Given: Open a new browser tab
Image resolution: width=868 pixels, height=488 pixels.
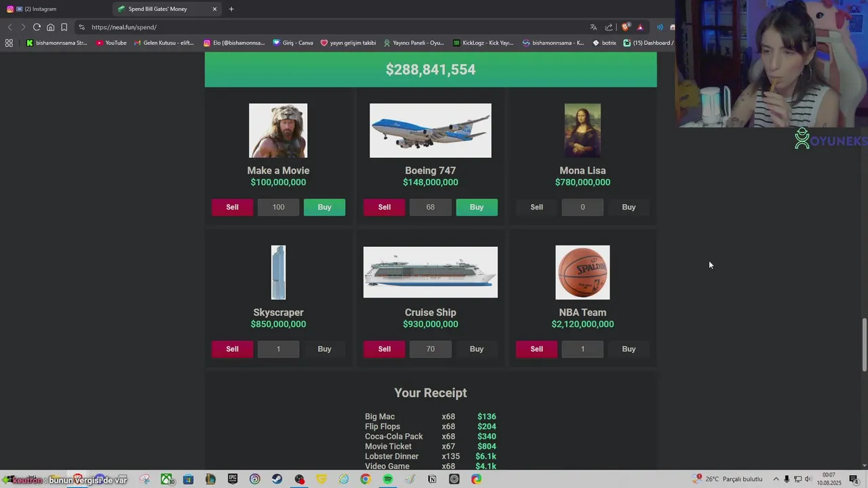Looking at the screenshot, I should pyautogui.click(x=231, y=9).
